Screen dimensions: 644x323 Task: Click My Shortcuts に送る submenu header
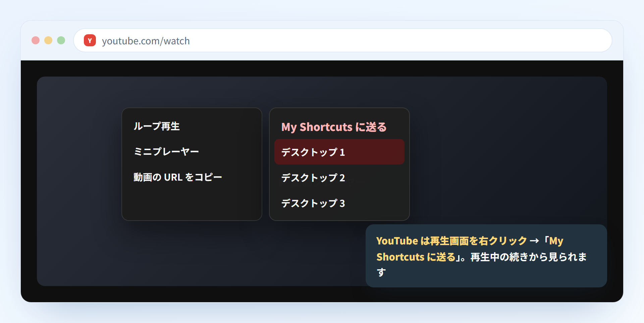334,127
